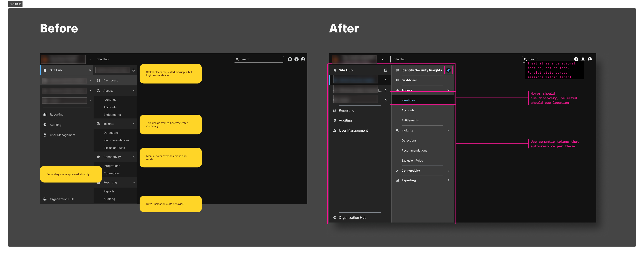Click the Auditing icon in the After left sidebar
Screen dimensions: 644x255
(335, 121)
